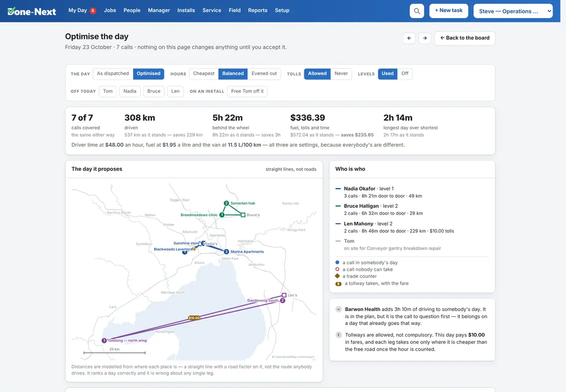Open the Service menu
The width and height of the screenshot is (566, 392).
click(212, 11)
